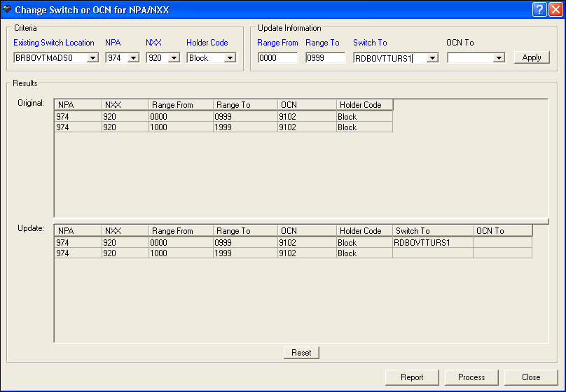
Task: Click the application icon in title bar
Action: [x=7, y=10]
